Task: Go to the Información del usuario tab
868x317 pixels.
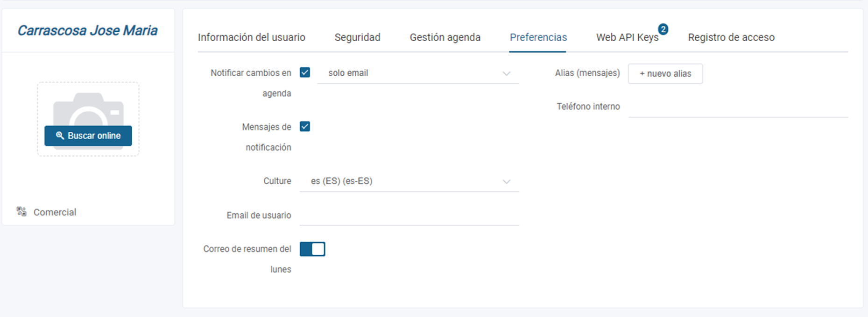Action: [x=252, y=37]
